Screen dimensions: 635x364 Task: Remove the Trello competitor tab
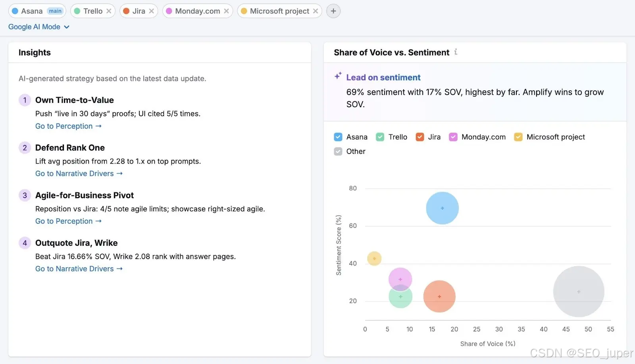pos(109,11)
